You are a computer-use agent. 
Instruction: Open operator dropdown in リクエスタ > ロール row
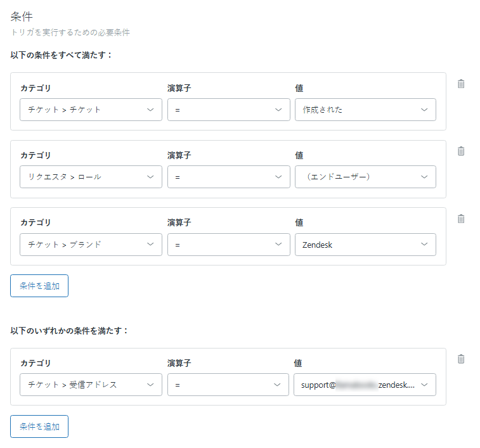(x=228, y=177)
